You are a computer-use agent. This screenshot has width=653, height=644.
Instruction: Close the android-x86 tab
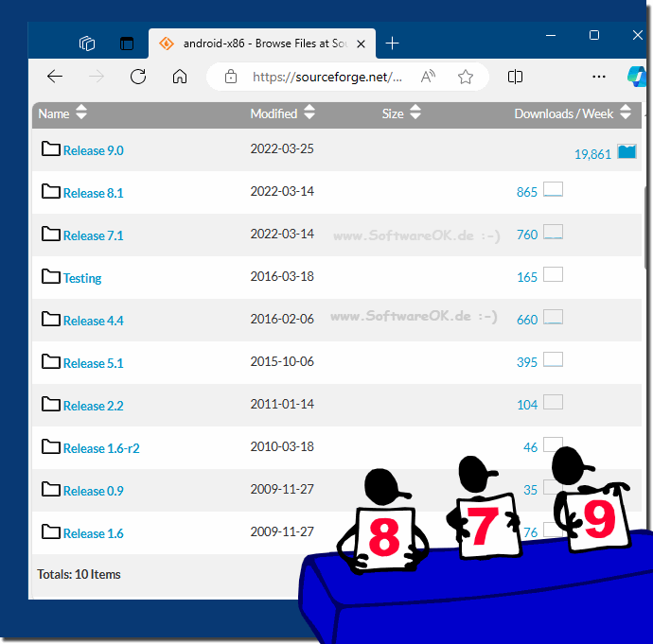[362, 44]
